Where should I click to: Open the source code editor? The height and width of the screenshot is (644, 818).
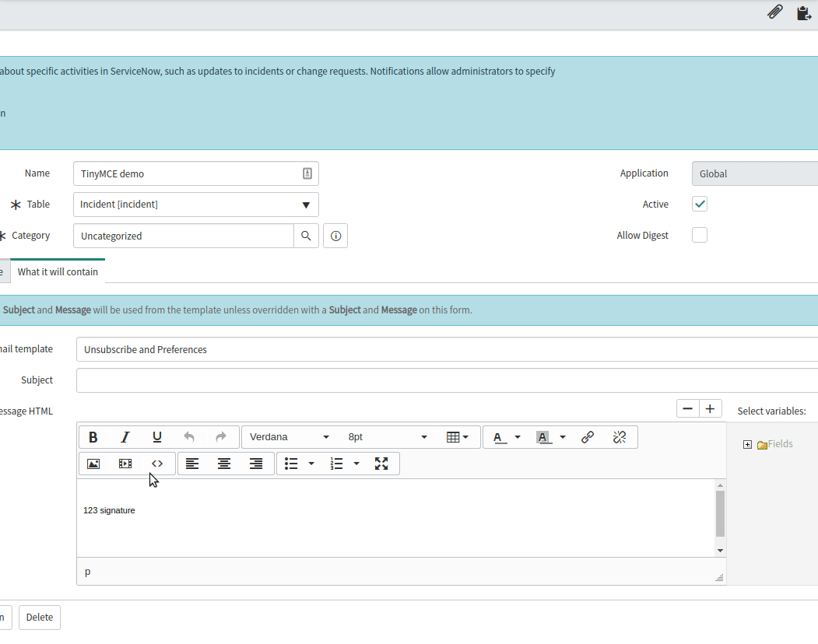coord(156,463)
